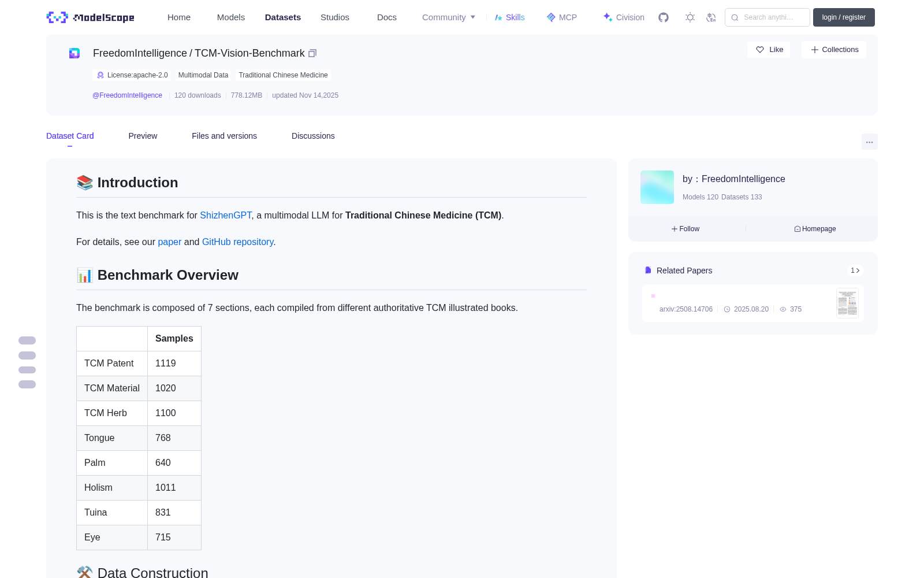Image resolution: width=924 pixels, height=578 pixels.
Task: Click the plus icon beside Collections
Action: click(815, 50)
